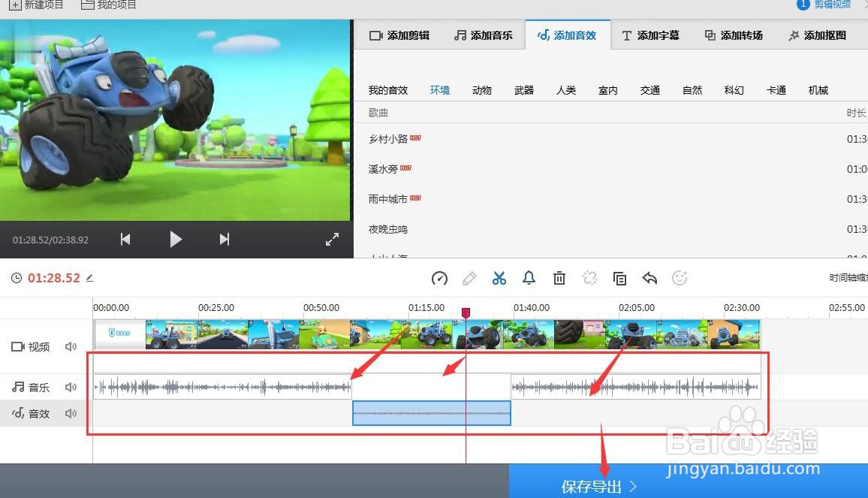
Task: Click the dotted rotate icon in toolbar
Action: point(589,278)
